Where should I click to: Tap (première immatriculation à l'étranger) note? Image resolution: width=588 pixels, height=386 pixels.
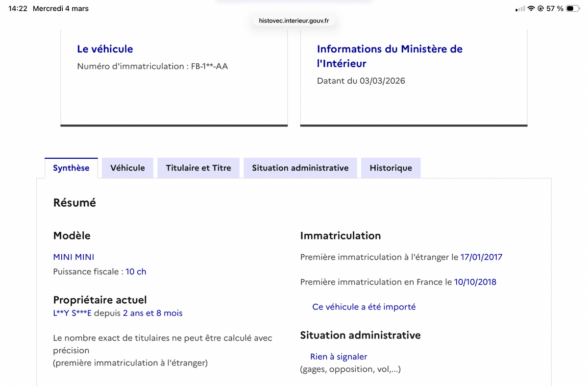(130, 363)
